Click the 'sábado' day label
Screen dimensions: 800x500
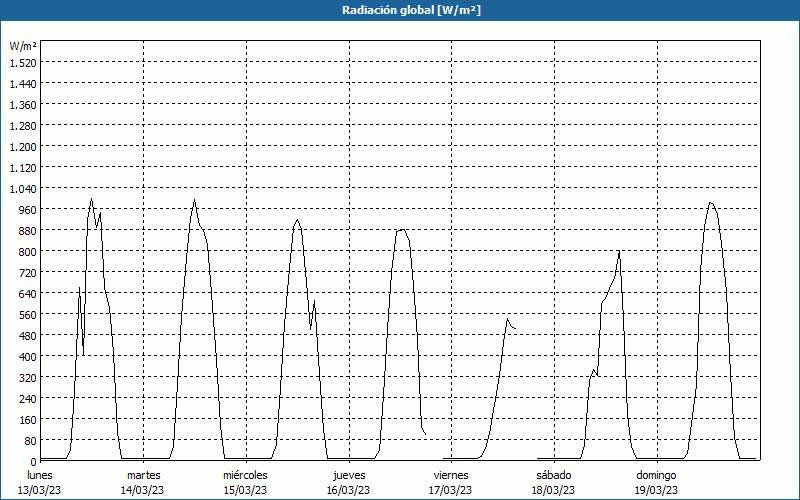(x=554, y=475)
